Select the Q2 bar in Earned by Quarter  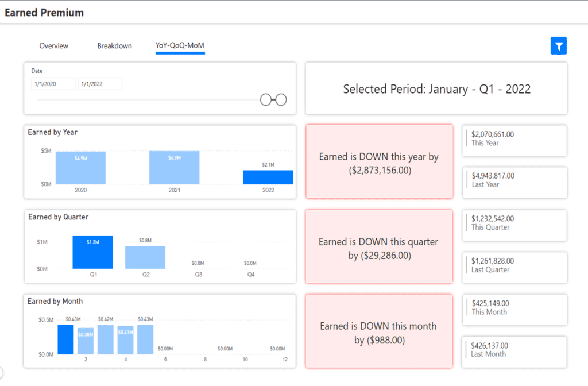tap(145, 257)
